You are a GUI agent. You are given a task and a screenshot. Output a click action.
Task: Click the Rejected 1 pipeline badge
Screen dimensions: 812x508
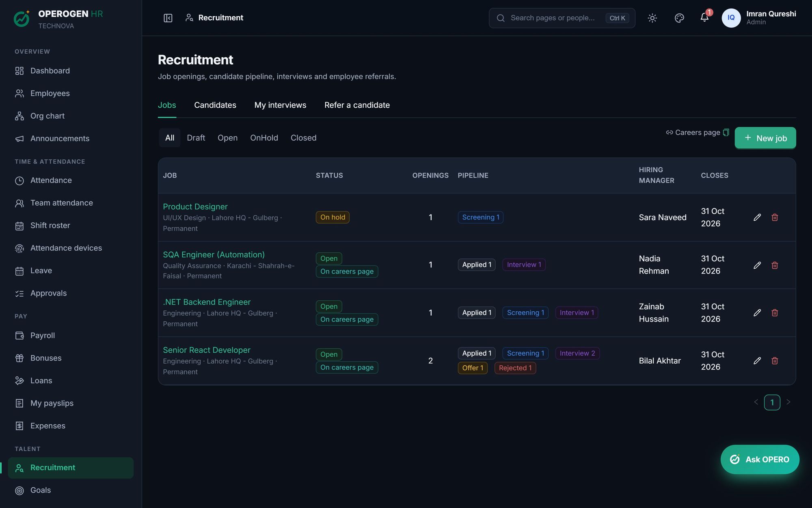(x=515, y=368)
